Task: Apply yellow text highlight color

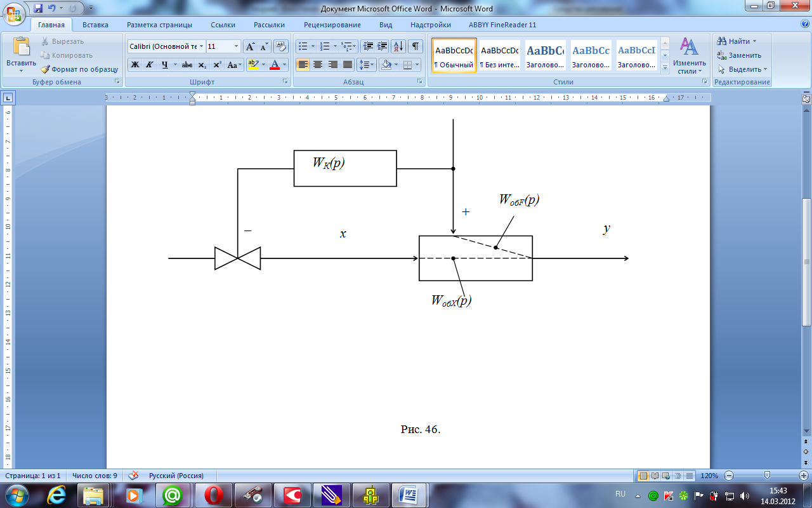Action: coord(253,65)
